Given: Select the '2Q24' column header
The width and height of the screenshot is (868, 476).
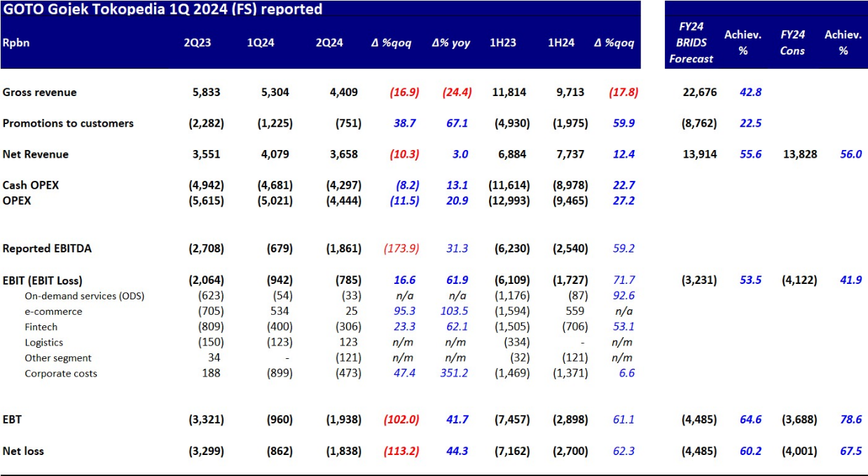Looking at the screenshot, I should coord(329,43).
